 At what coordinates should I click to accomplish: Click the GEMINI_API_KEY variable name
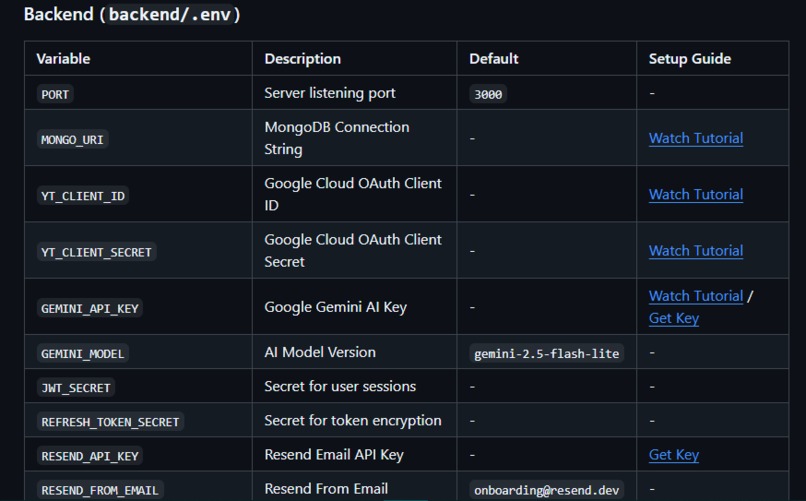pyautogui.click(x=89, y=309)
